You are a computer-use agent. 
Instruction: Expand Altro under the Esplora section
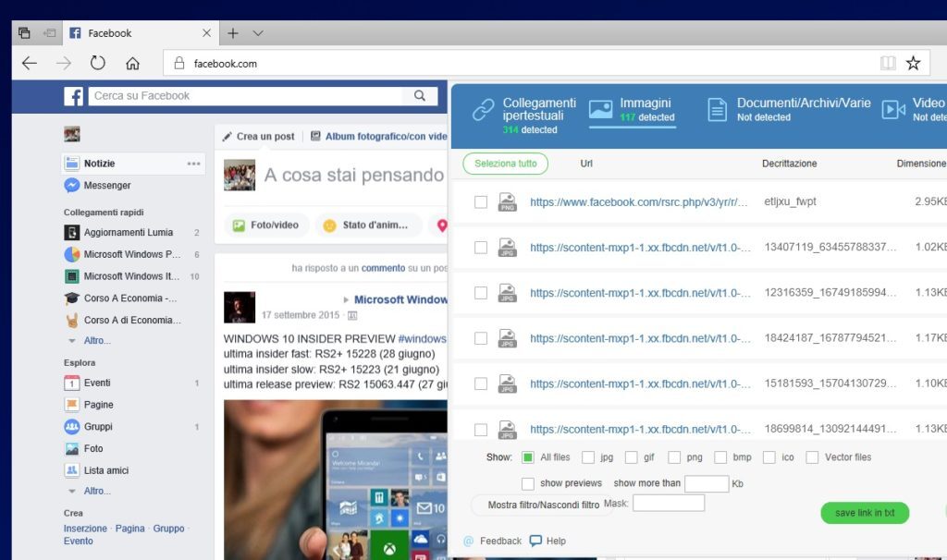pos(96,491)
